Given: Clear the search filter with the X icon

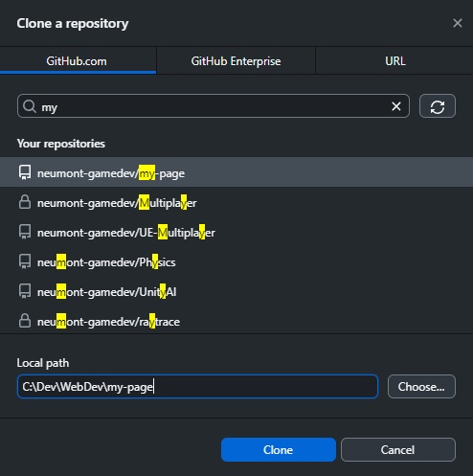Looking at the screenshot, I should (x=396, y=106).
